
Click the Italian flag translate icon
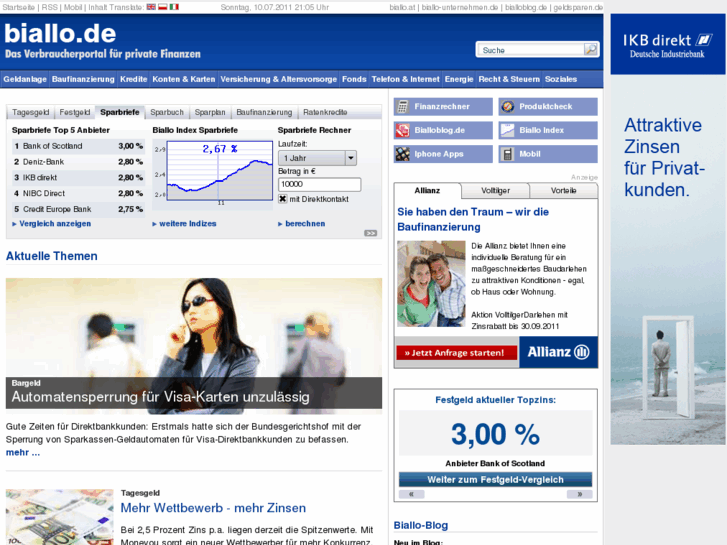174,7
